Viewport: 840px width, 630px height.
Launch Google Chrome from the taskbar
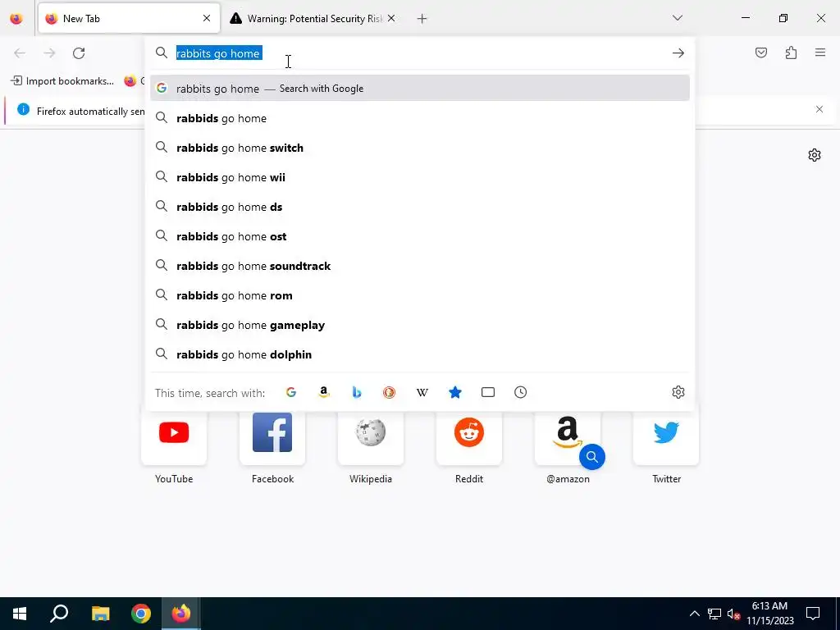[x=141, y=614]
